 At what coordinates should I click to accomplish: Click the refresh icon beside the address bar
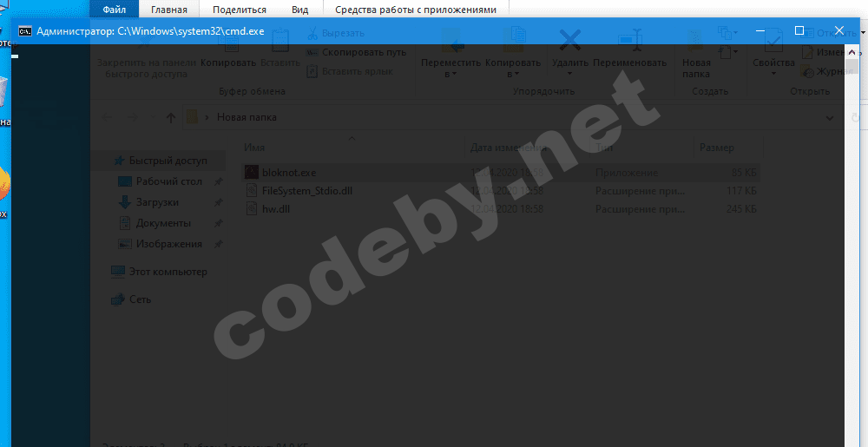pyautogui.click(x=855, y=118)
